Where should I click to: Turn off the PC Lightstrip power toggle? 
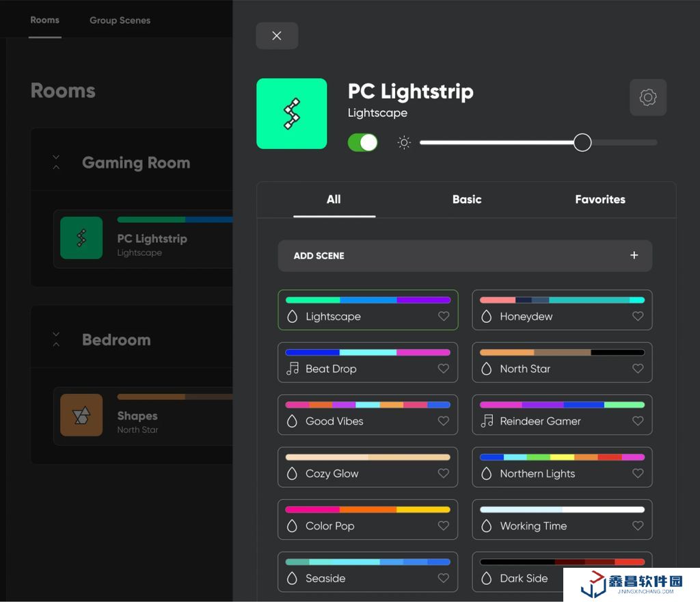click(x=362, y=142)
